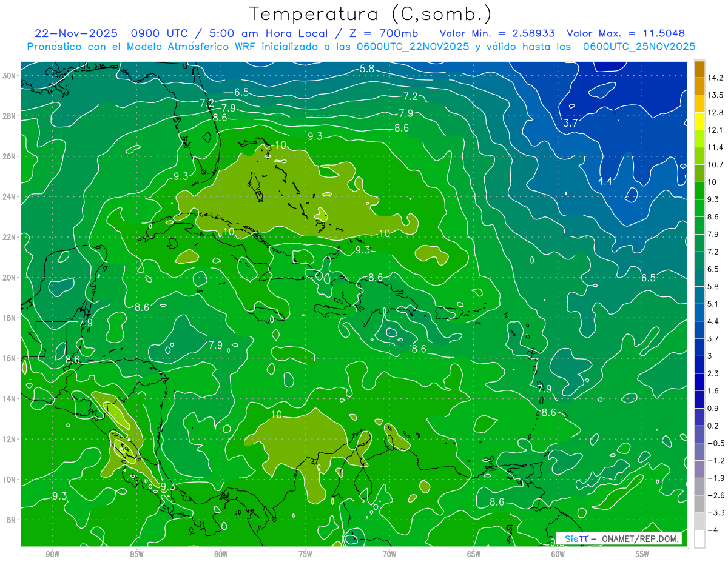Pick the dark orange swatch above 14.2
Viewport: 728px width, 562px height.
tap(699, 70)
